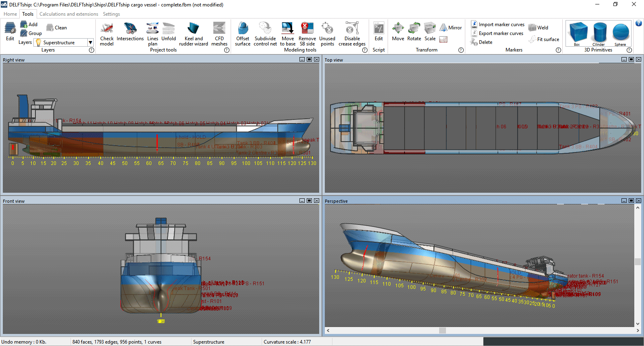
Task: Select the CFD meshes tool
Action: pyautogui.click(x=219, y=33)
